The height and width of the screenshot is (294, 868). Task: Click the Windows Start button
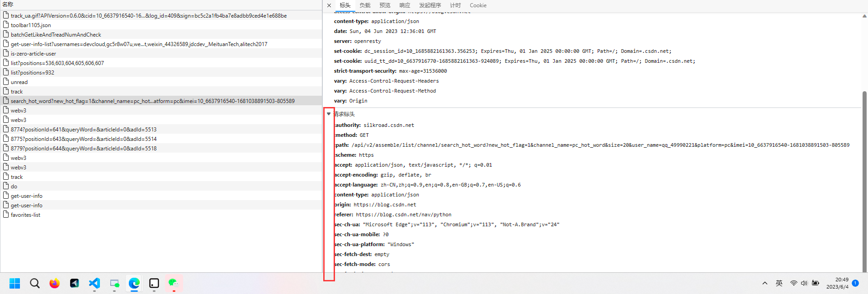click(14, 283)
